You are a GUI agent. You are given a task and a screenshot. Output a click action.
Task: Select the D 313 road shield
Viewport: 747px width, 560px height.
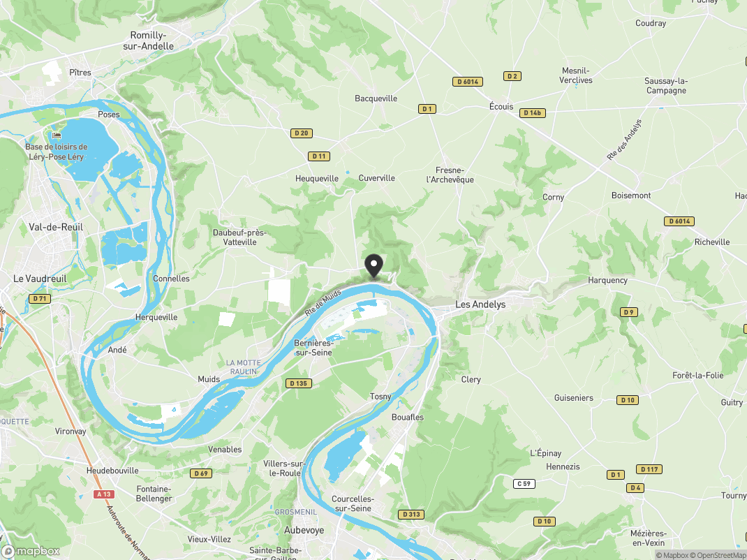click(411, 514)
